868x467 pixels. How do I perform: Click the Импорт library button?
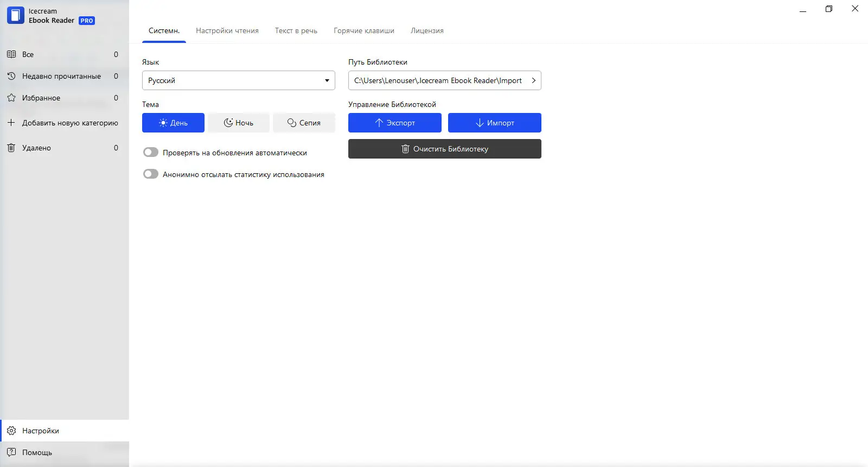coord(495,123)
